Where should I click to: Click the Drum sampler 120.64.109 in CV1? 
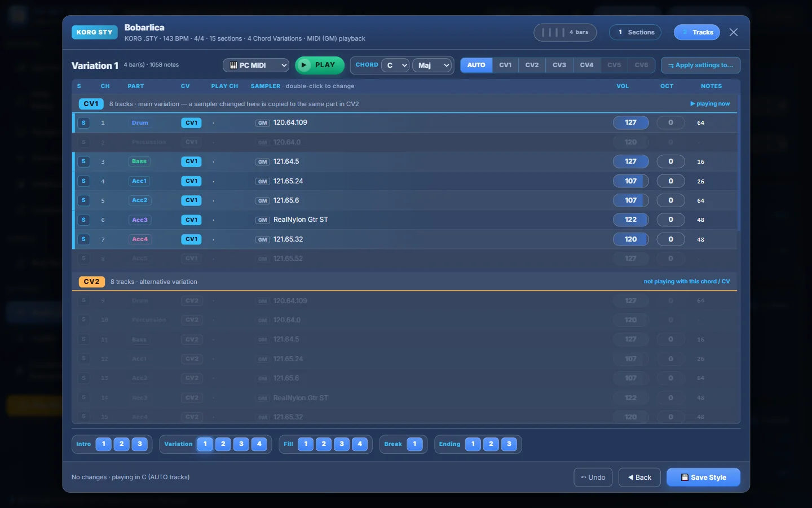tap(290, 122)
